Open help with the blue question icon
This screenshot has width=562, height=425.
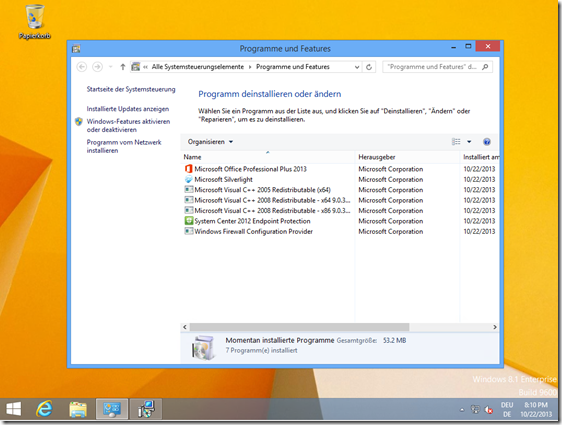(x=487, y=142)
